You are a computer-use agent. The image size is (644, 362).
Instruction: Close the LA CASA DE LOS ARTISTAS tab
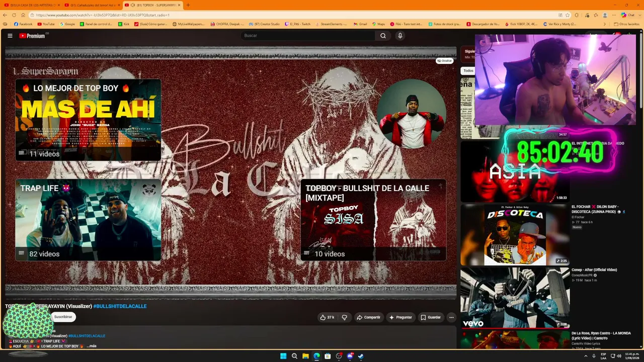pos(59,5)
